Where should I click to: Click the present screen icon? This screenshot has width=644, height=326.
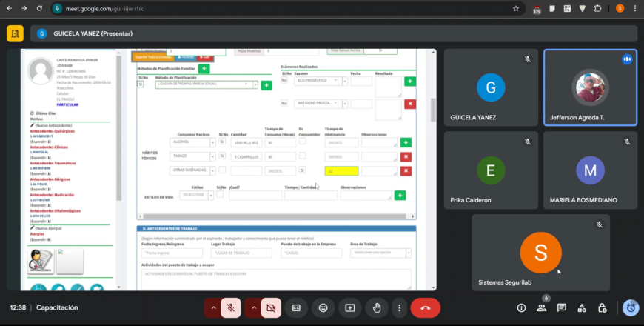(349, 307)
